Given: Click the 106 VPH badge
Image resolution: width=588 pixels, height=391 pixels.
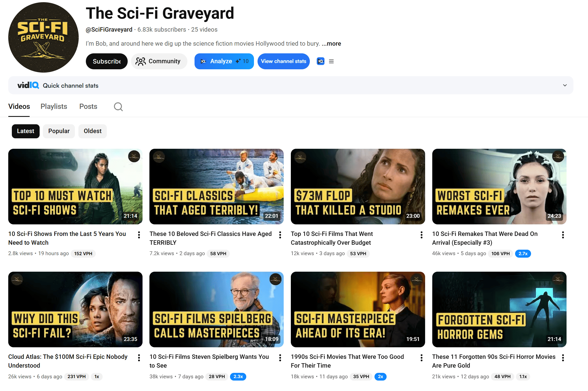Looking at the screenshot, I should [501, 254].
